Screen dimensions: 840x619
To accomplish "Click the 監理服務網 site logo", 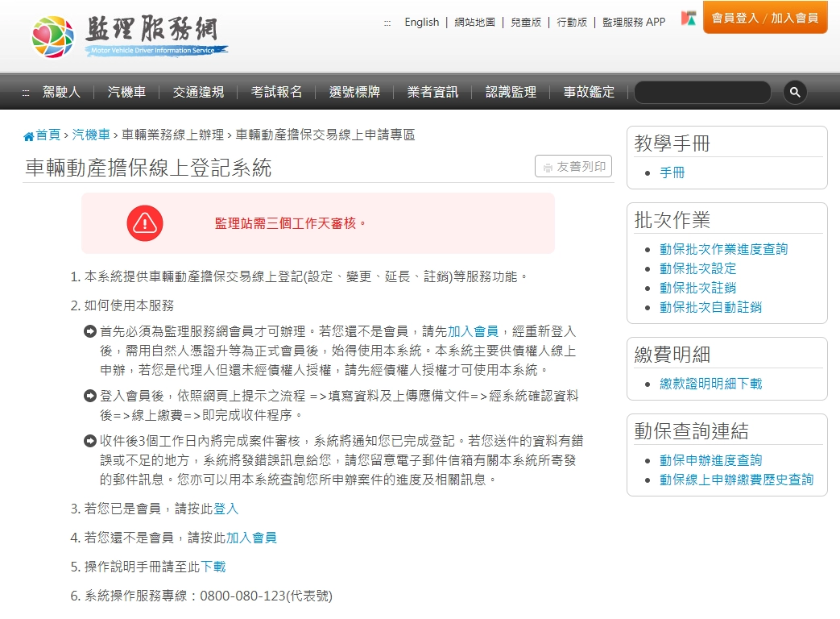I will coord(130,36).
